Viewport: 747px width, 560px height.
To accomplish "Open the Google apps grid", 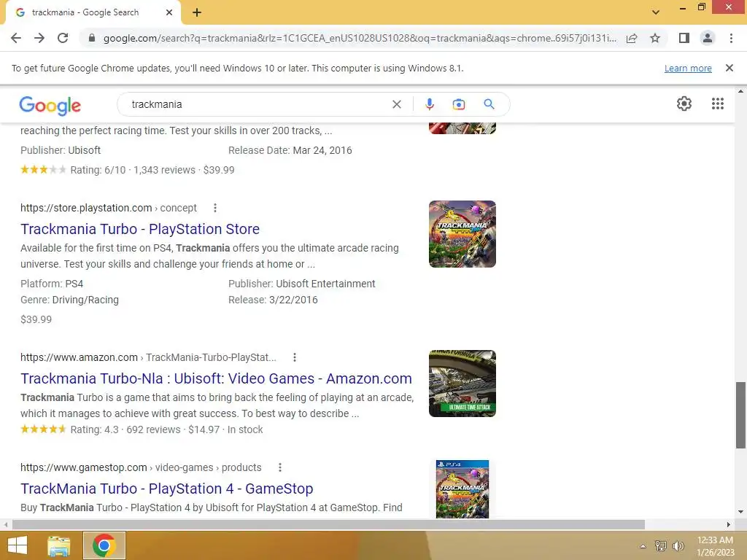I will 718,104.
